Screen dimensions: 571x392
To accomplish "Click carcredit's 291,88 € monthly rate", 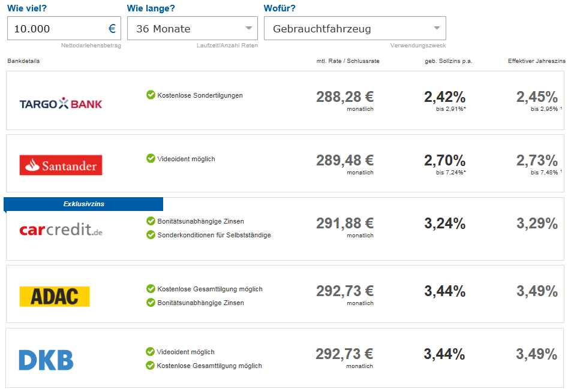I will 345,223.
